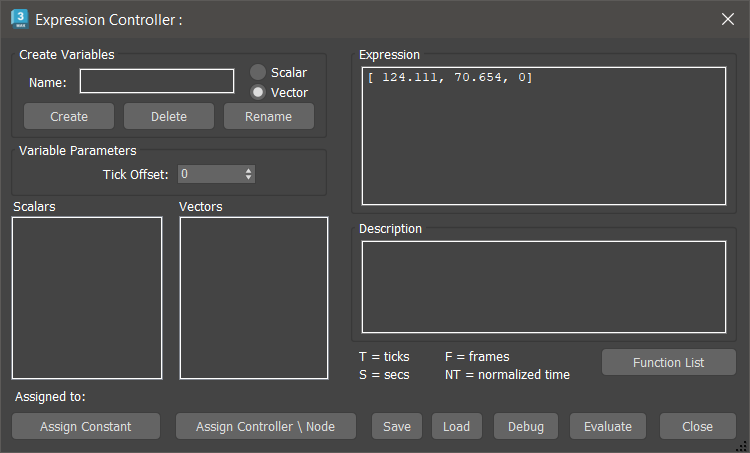Evaluate the current expression

[608, 426]
